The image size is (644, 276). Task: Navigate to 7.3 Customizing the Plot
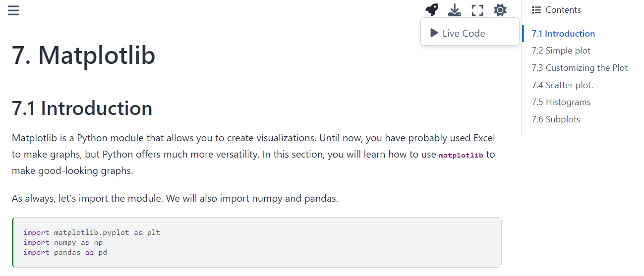tap(580, 68)
